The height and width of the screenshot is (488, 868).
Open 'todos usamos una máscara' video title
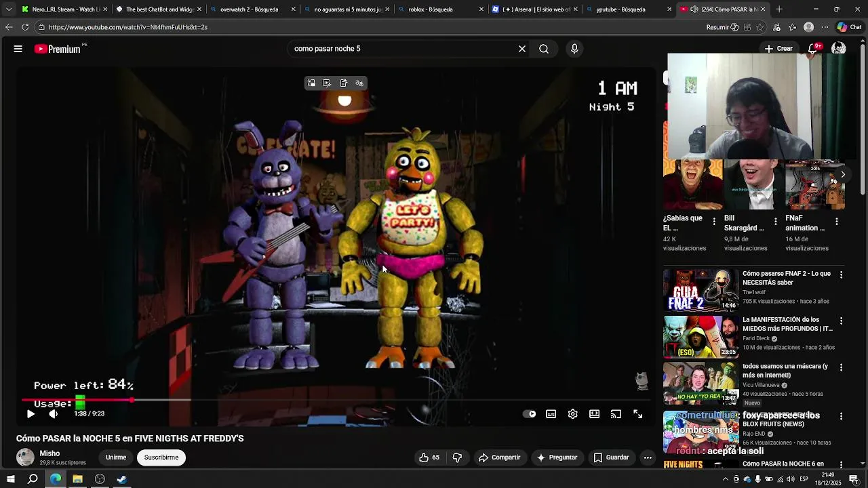[x=785, y=371]
